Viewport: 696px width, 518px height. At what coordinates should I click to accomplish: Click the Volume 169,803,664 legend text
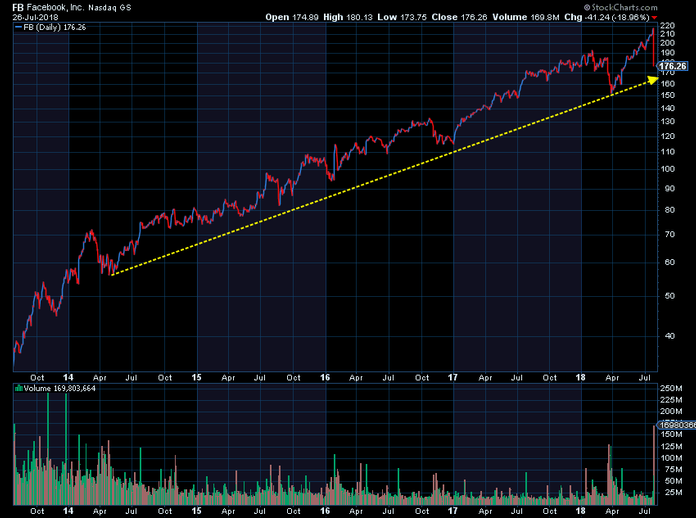click(59, 388)
